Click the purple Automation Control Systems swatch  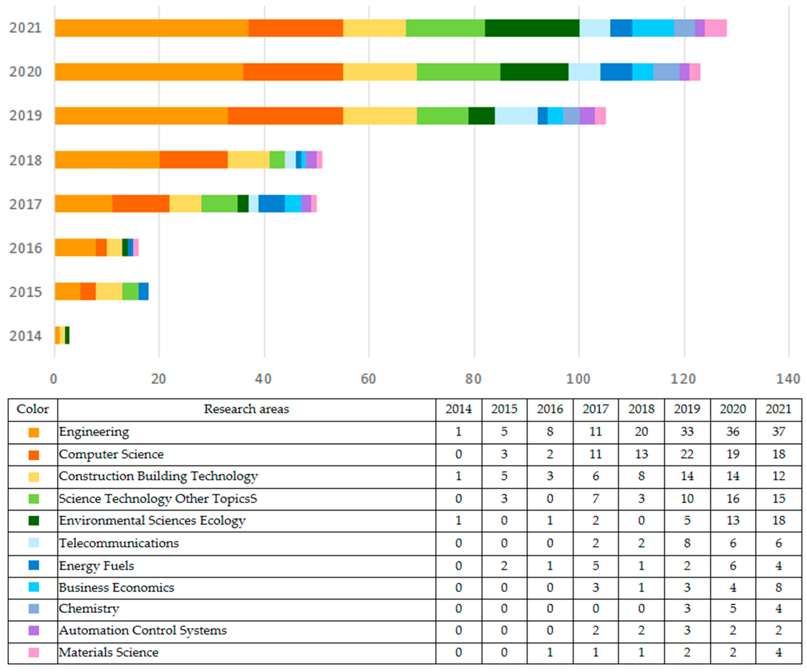pyautogui.click(x=34, y=631)
